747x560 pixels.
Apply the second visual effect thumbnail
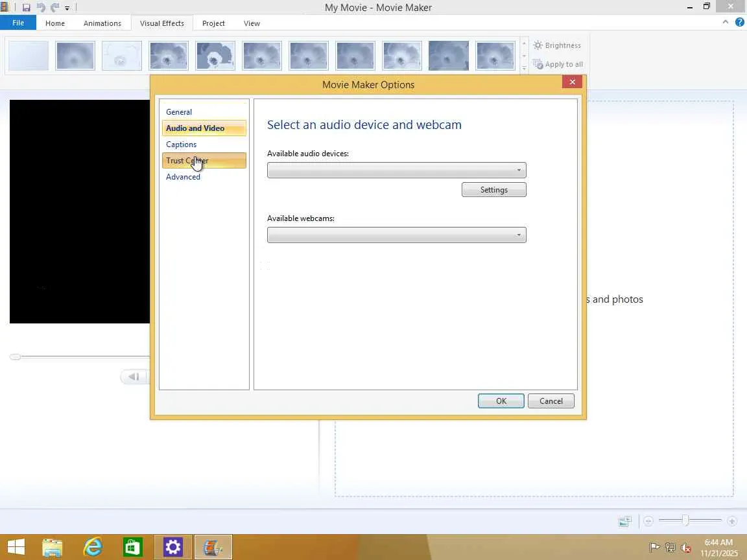75,56
